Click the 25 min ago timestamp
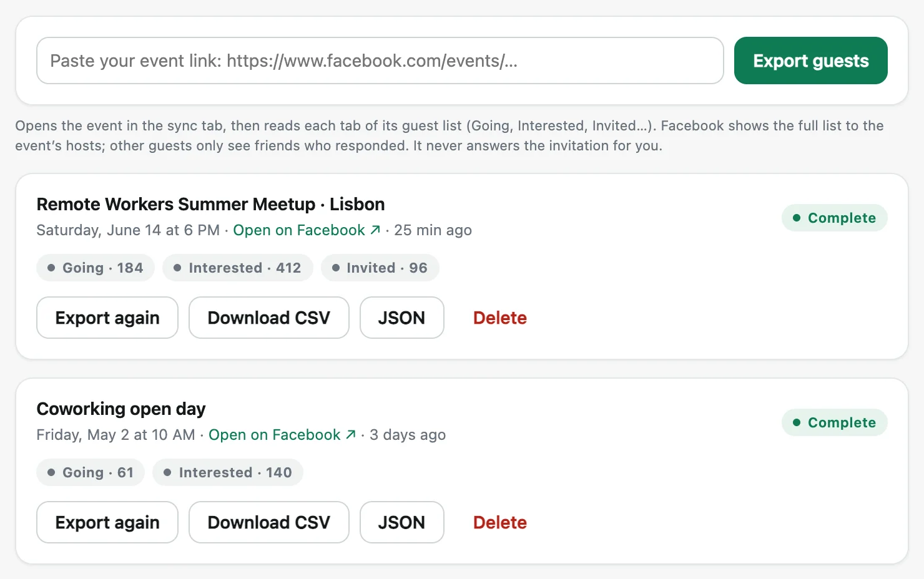924x579 pixels. (433, 230)
